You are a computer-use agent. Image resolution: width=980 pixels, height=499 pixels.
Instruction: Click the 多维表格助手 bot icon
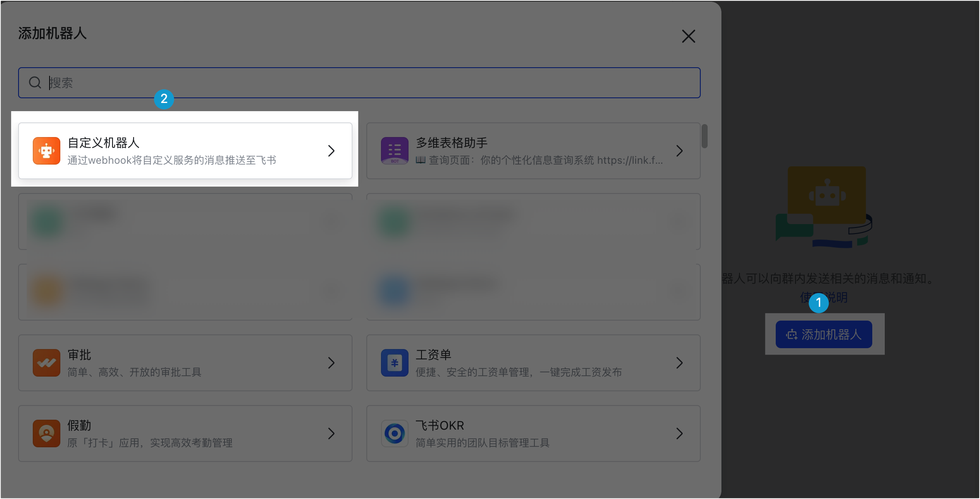click(x=394, y=151)
